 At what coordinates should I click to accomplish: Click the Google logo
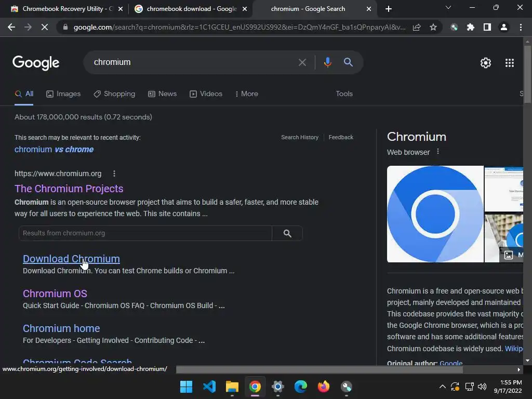[36, 63]
